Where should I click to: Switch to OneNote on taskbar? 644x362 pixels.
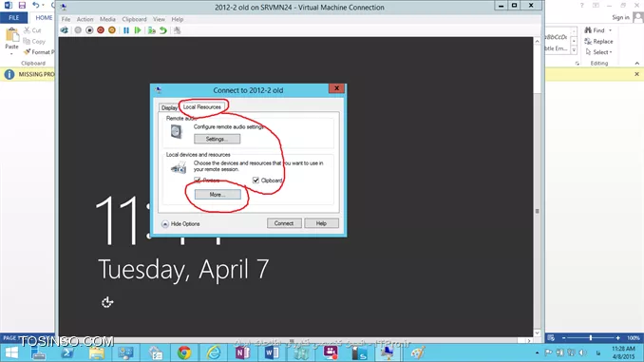point(243,352)
